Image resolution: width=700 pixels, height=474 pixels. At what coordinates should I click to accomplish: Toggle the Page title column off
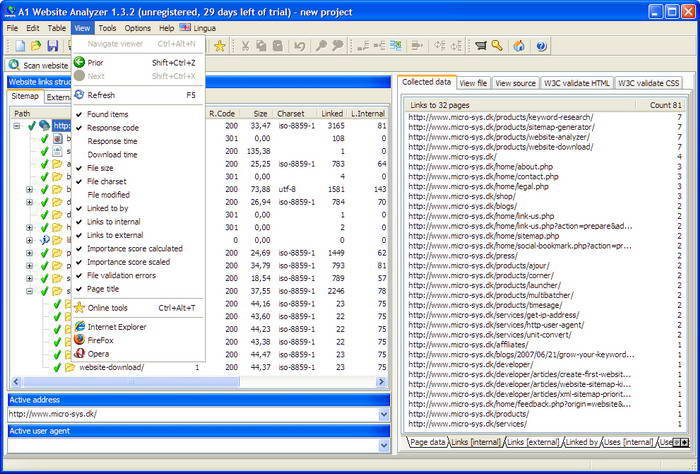pyautogui.click(x=104, y=289)
